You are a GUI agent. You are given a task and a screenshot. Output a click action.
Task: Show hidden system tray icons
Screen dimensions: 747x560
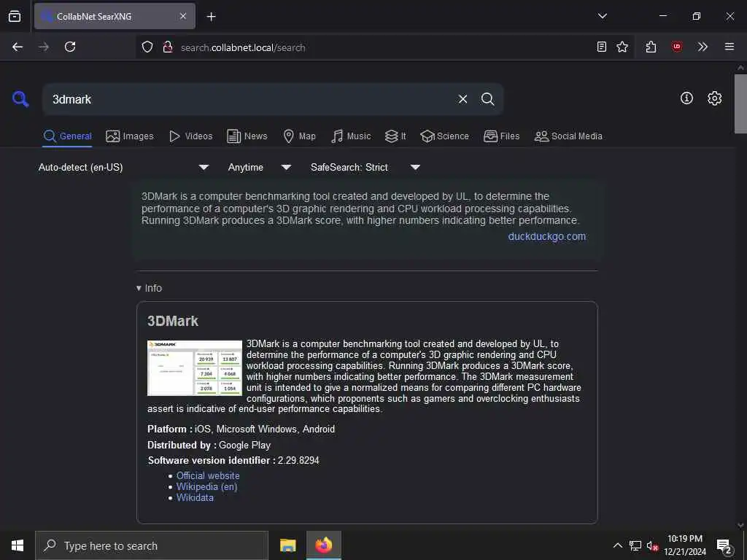coord(617,545)
